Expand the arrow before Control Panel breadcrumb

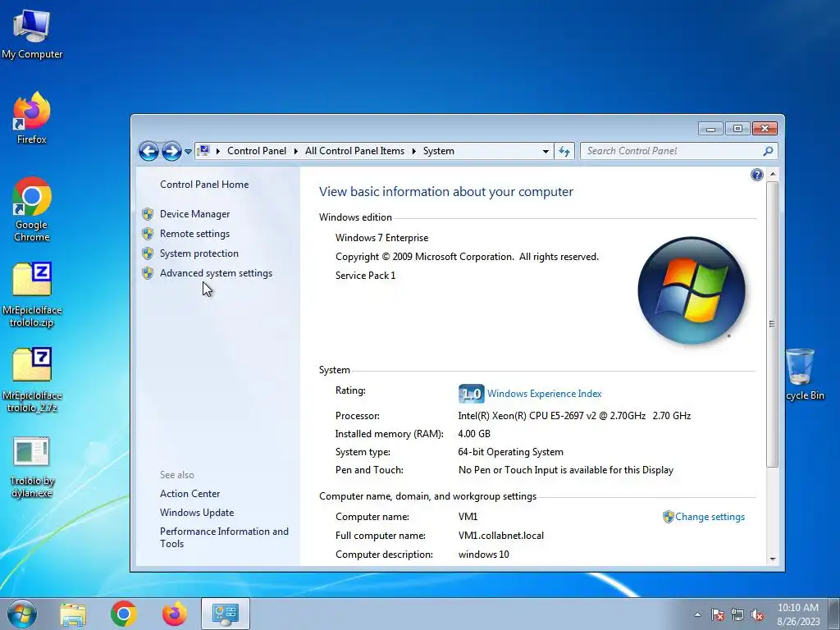[218, 152]
